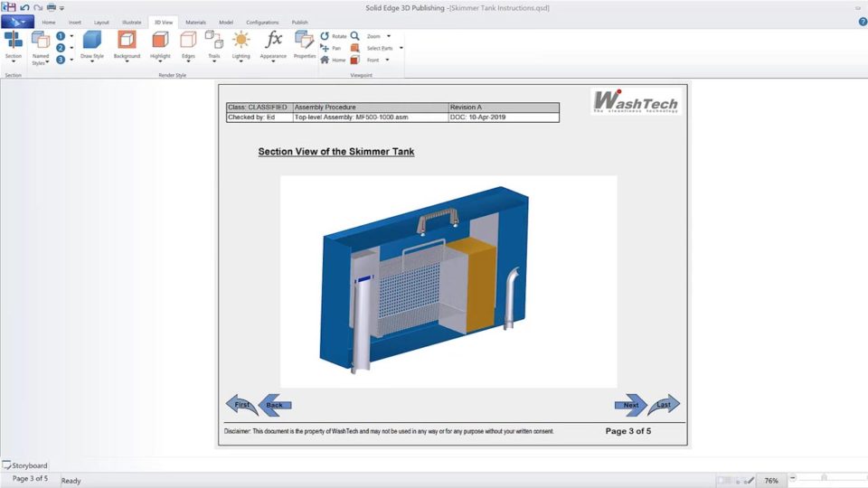Open the Properties icon in ribbon
The height and width of the screenshot is (488, 868).
tap(305, 41)
